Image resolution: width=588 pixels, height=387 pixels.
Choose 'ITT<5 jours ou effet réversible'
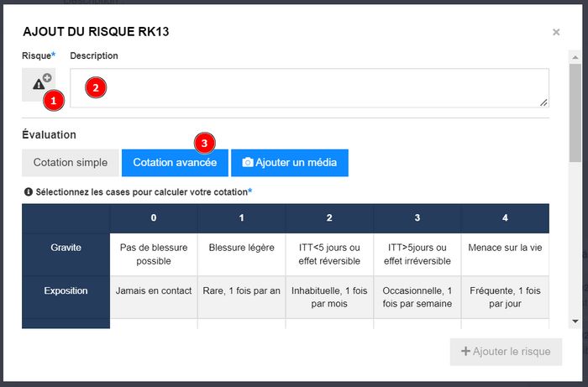329,254
